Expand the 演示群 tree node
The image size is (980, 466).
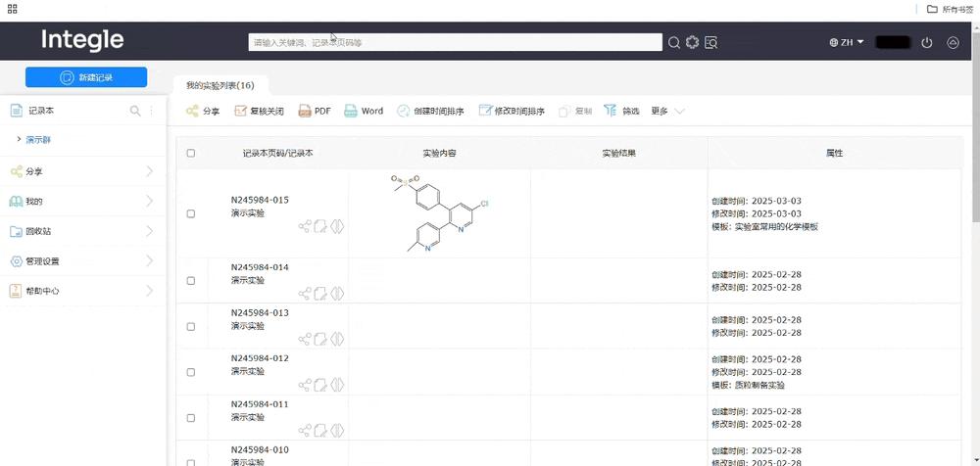tap(20, 139)
